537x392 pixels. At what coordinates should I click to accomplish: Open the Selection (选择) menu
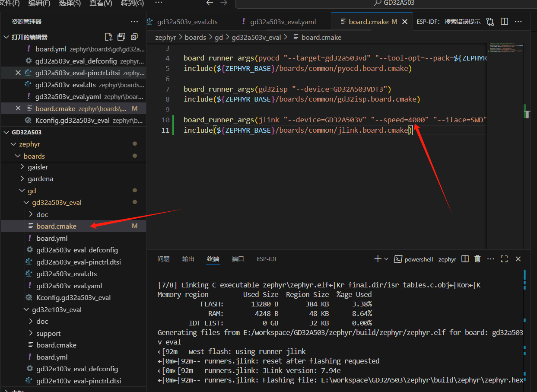[x=70, y=3]
